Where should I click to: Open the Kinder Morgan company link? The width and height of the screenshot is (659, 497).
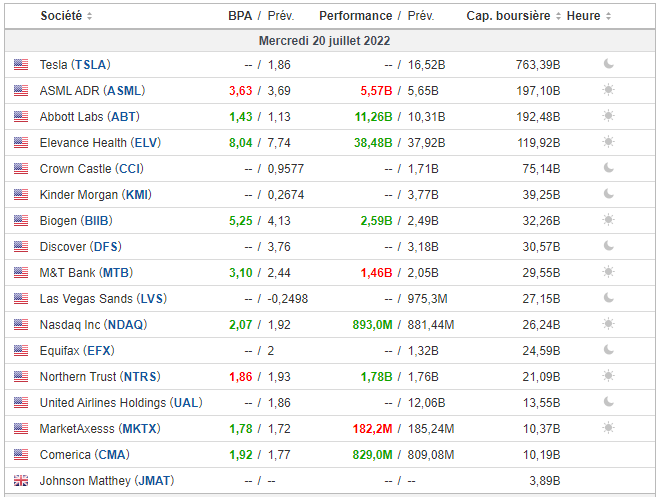(x=79, y=194)
